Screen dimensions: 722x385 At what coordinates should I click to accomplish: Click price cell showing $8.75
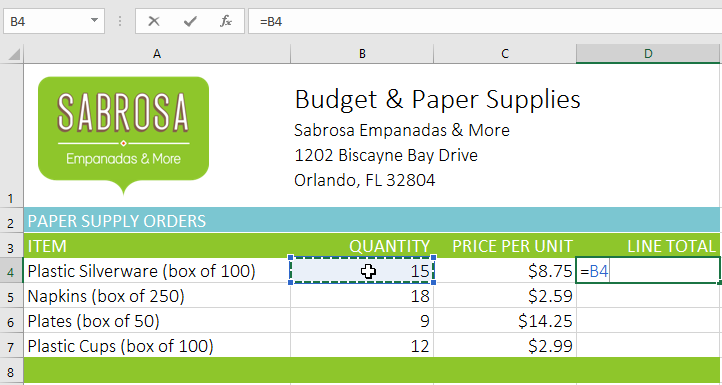tap(505, 271)
